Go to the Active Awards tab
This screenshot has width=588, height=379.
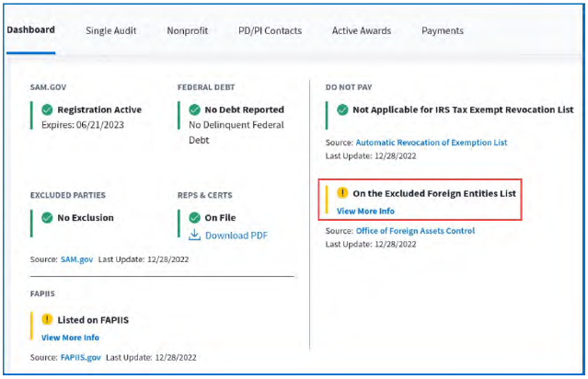(361, 30)
